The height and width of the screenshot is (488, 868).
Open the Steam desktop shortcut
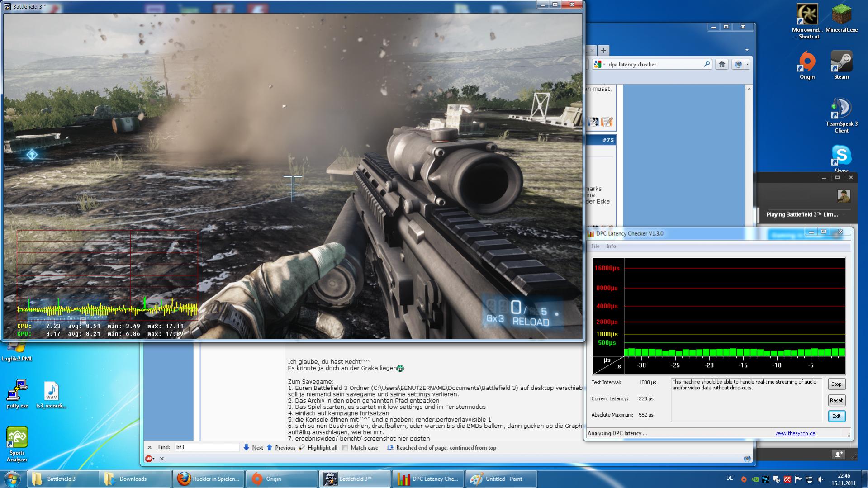click(x=841, y=66)
